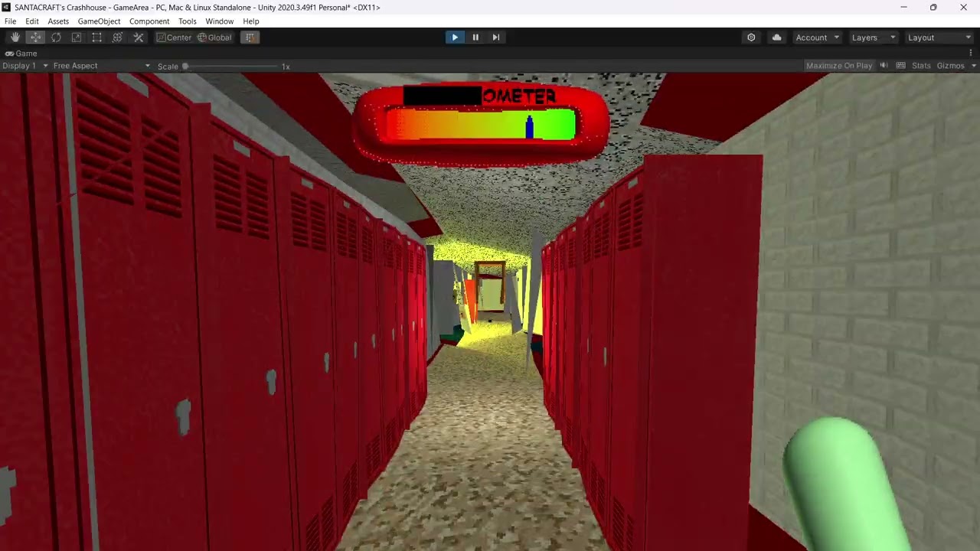Select the Game tab
The width and height of the screenshot is (980, 551).
(21, 54)
